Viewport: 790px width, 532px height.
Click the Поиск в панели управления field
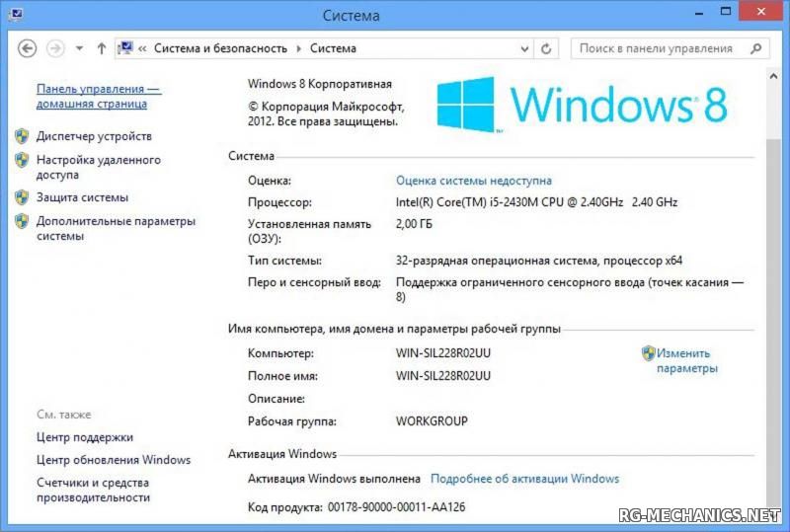point(657,48)
